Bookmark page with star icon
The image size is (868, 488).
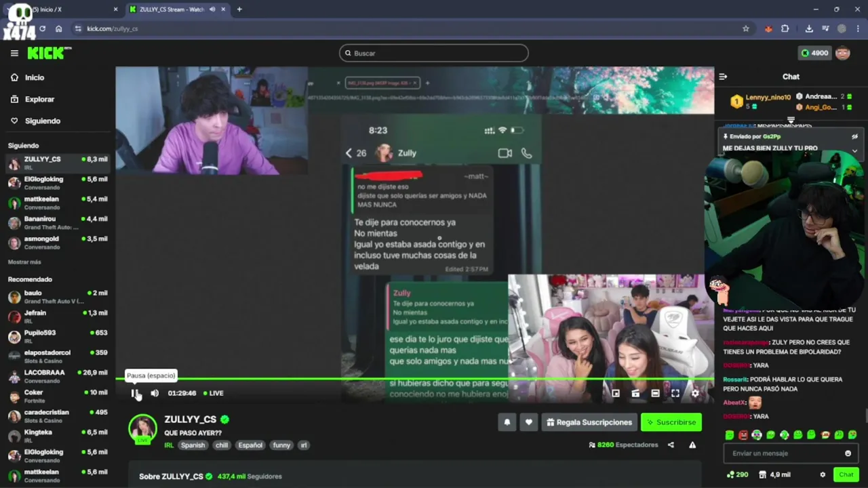(746, 28)
